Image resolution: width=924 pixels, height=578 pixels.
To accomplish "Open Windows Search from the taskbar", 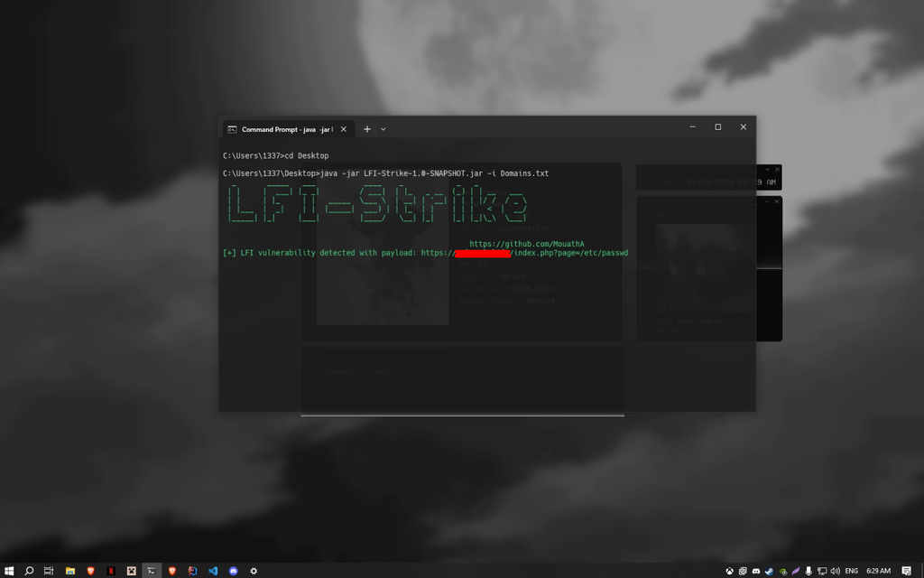I will click(x=29, y=571).
